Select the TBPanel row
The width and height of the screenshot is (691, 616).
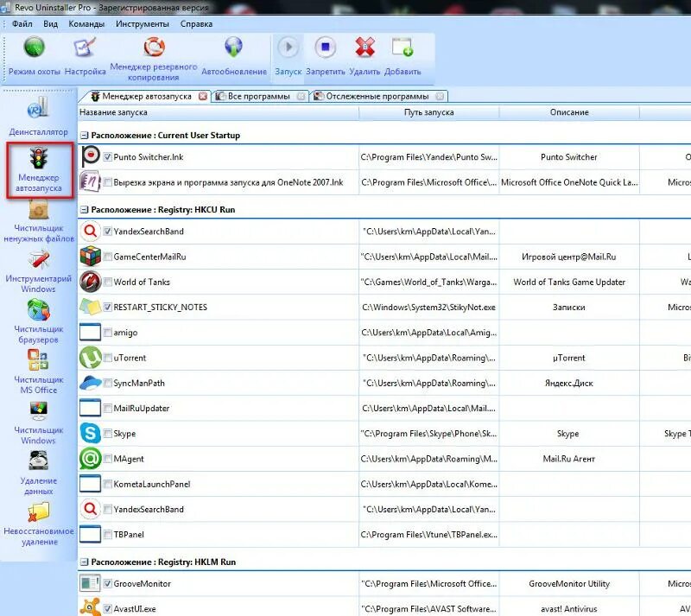pyautogui.click(x=384, y=535)
